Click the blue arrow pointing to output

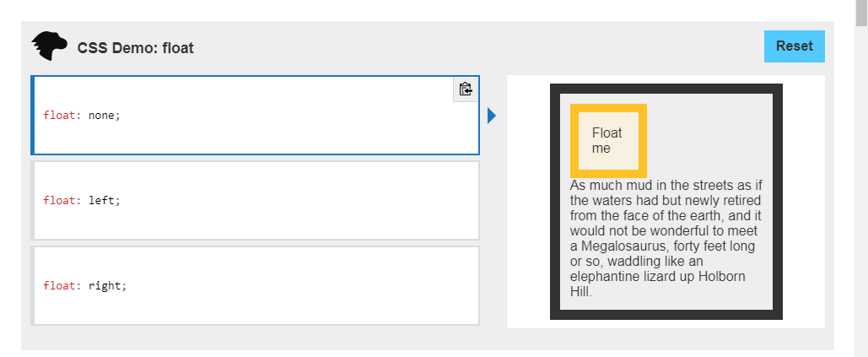tap(492, 116)
